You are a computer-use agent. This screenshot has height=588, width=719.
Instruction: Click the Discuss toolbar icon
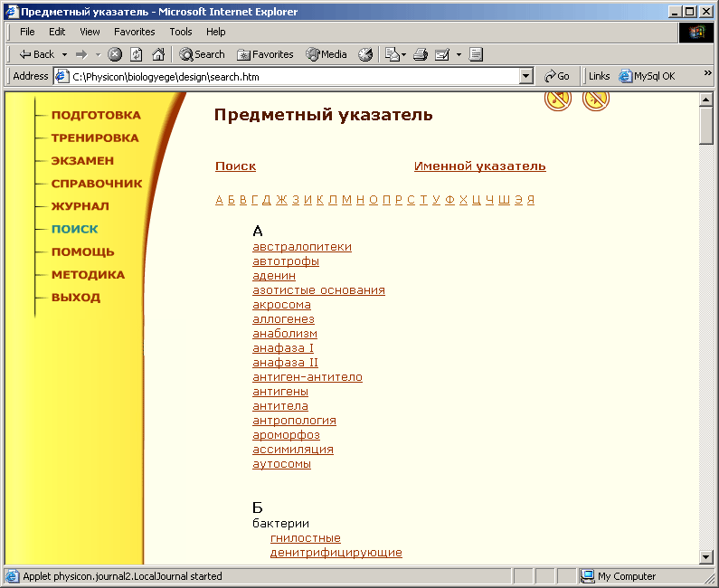click(x=476, y=54)
